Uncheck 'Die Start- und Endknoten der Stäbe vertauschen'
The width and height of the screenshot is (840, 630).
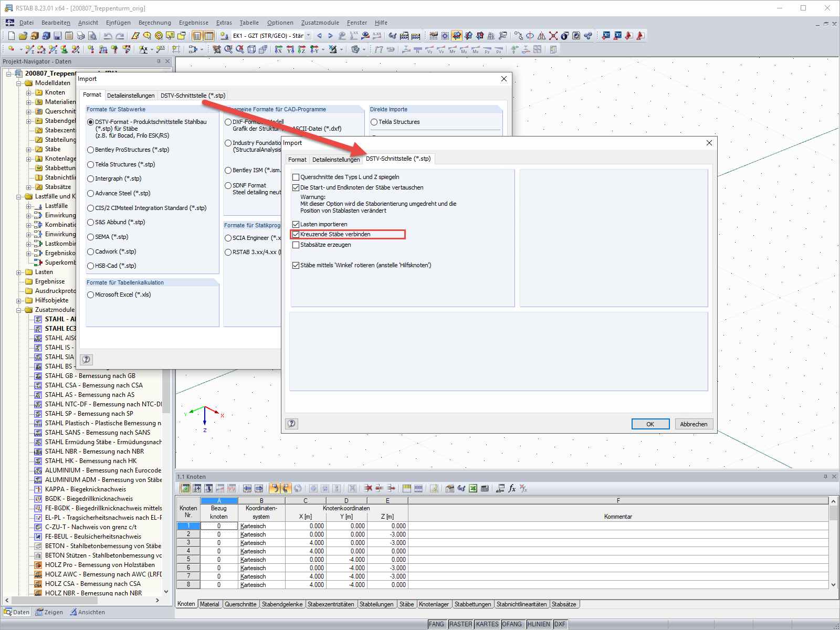(296, 187)
